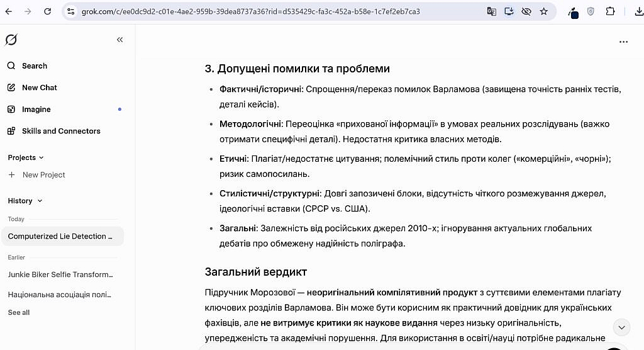Click the 'Earlier' history label
The image size is (644, 350).
pos(16,257)
